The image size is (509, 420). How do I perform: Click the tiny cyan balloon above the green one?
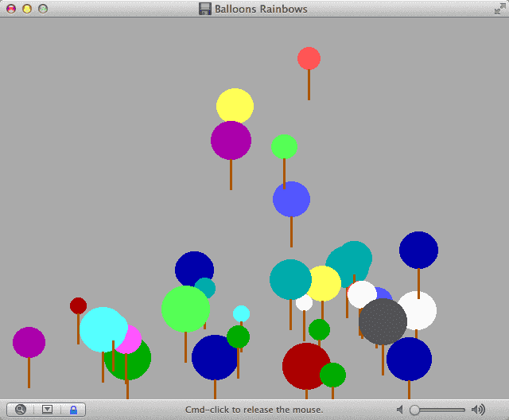[241, 313]
